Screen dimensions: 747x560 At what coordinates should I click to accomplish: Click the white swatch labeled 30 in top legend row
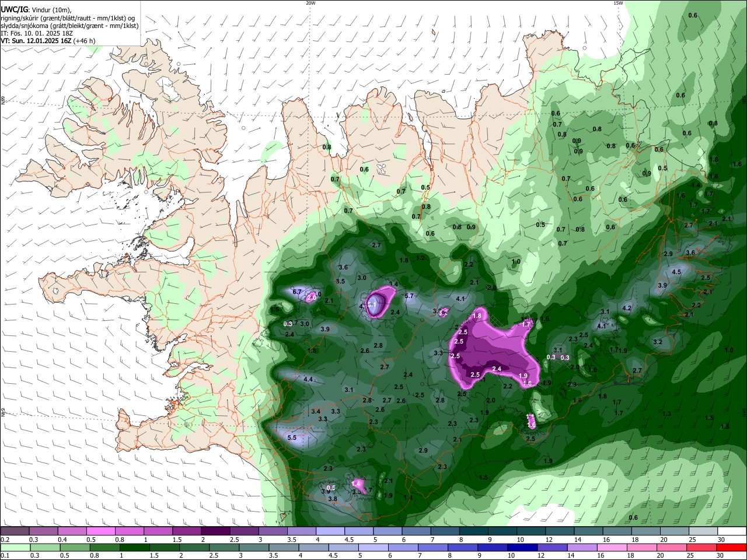(x=731, y=531)
